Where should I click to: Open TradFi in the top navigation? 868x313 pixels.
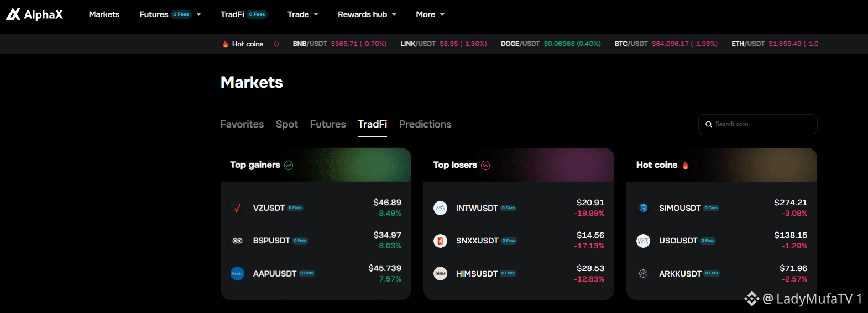(x=232, y=14)
